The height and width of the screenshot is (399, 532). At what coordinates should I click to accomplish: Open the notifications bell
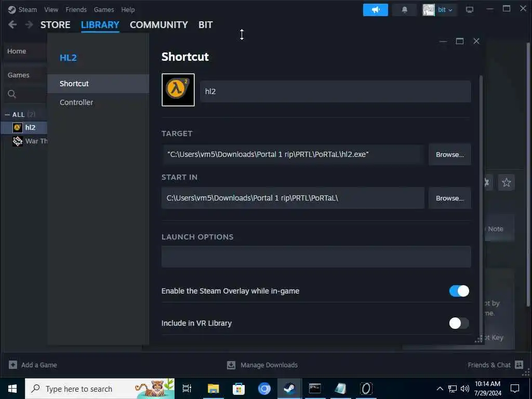point(404,10)
